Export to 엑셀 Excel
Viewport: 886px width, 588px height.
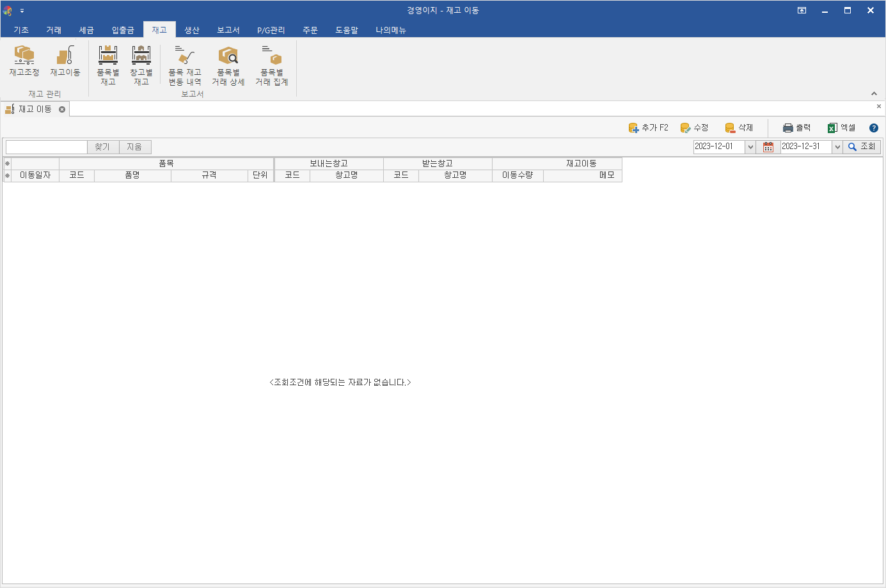pyautogui.click(x=842, y=128)
